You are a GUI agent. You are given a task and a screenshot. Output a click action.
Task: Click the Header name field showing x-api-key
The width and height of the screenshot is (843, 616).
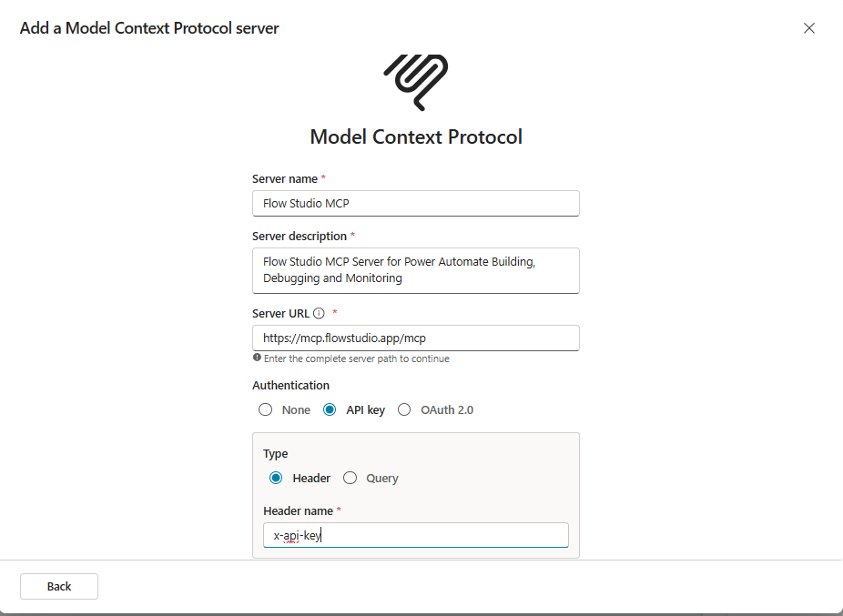click(x=415, y=534)
